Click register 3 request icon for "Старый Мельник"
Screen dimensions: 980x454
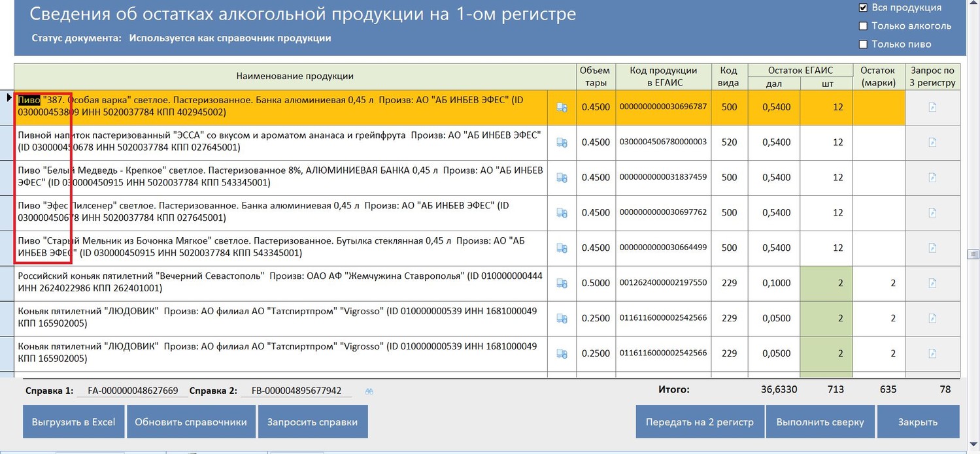tap(932, 248)
